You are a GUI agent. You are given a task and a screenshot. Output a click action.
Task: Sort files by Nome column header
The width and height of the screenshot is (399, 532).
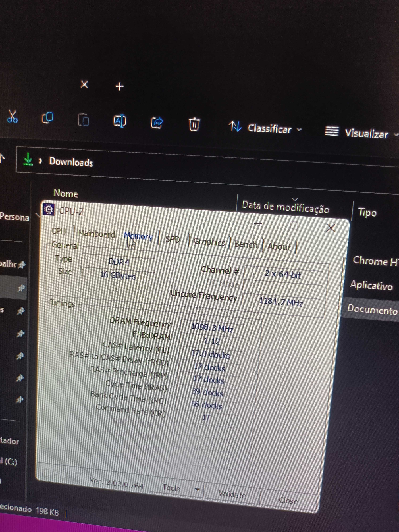pos(66,193)
